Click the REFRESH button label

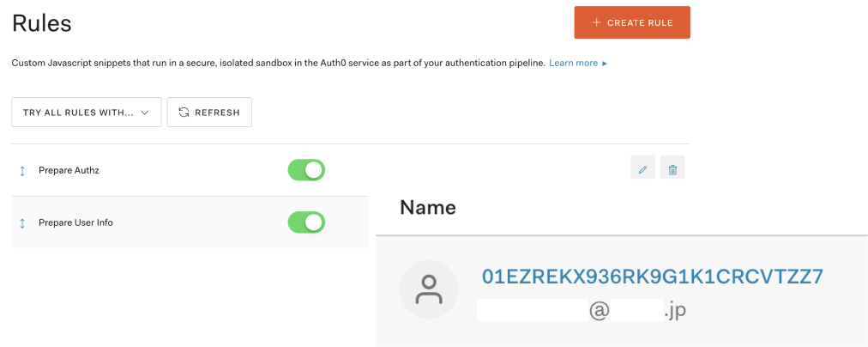pos(217,113)
